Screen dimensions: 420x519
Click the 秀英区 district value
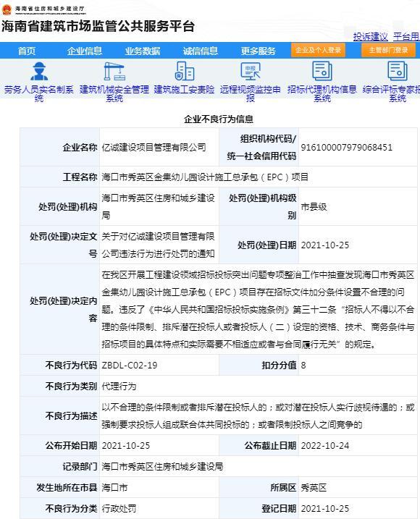[x=314, y=488]
